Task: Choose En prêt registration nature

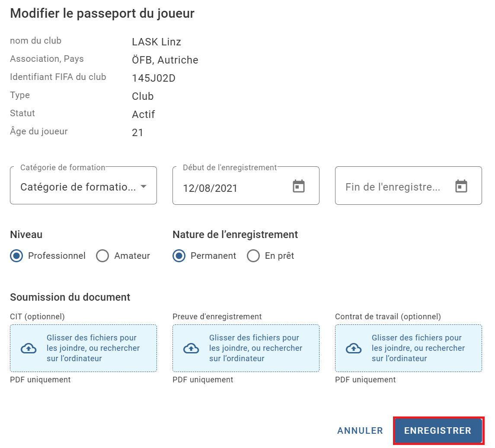Action: pos(253,256)
